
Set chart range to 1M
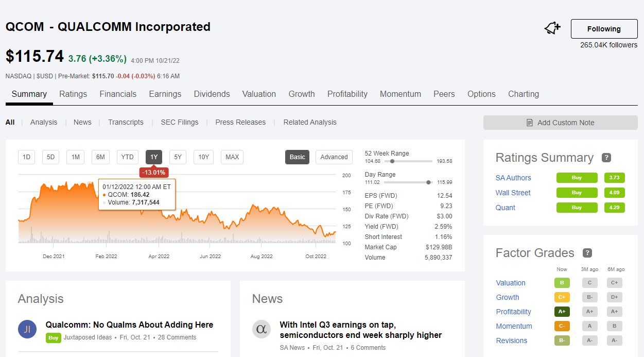pos(75,157)
